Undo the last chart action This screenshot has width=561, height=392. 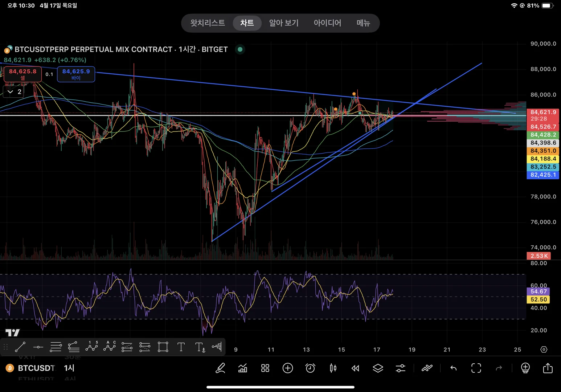tap(454, 368)
